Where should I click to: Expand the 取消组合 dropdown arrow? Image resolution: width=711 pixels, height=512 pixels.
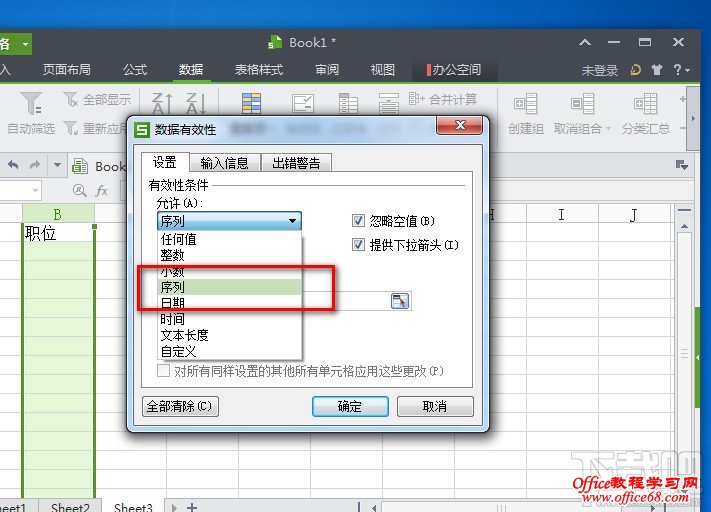(x=608, y=129)
